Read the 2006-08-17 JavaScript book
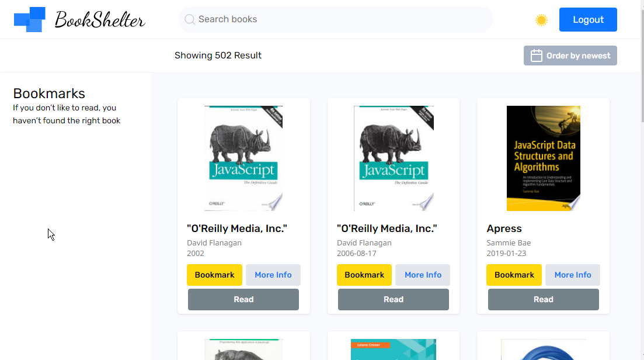 pos(394,299)
